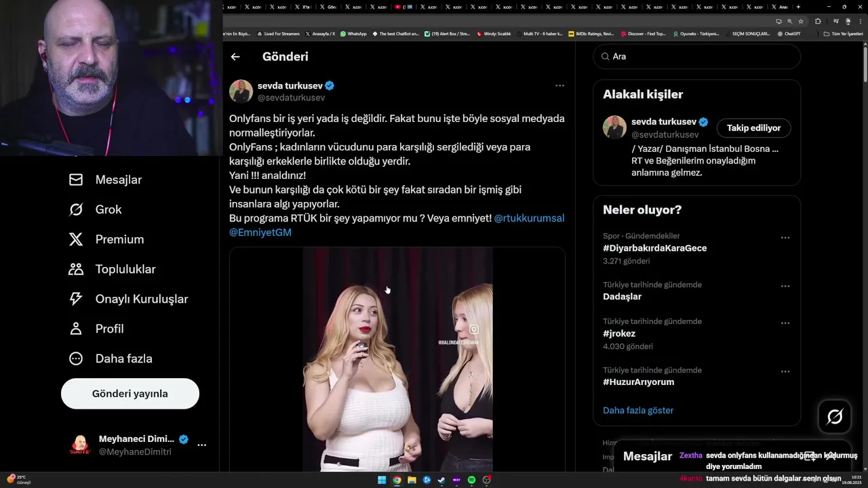
Task: Open the Windows Start button
Action: [382, 480]
